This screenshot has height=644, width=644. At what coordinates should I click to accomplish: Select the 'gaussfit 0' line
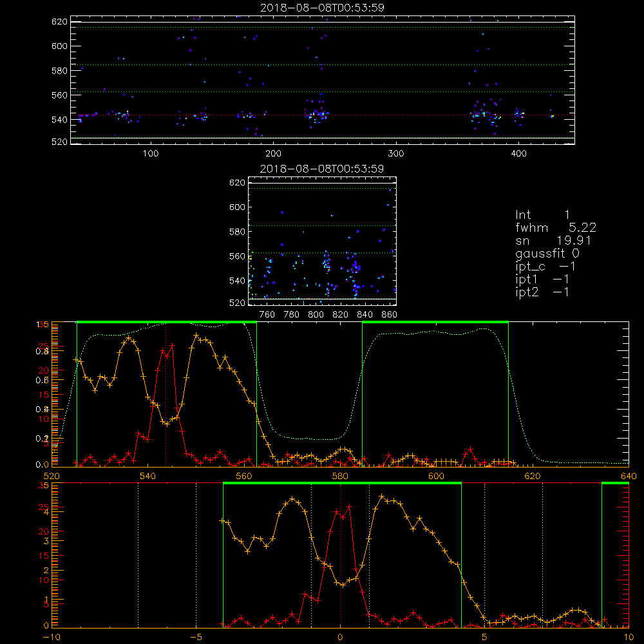(547, 254)
